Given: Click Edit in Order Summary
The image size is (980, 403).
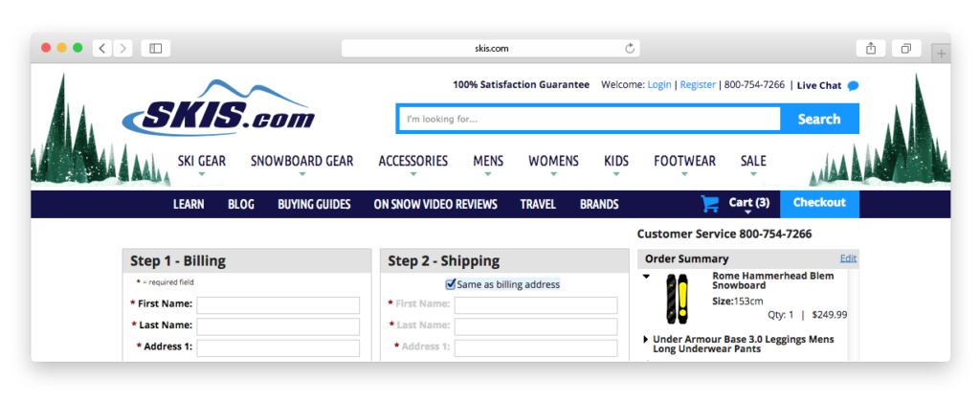Looking at the screenshot, I should pos(848,258).
